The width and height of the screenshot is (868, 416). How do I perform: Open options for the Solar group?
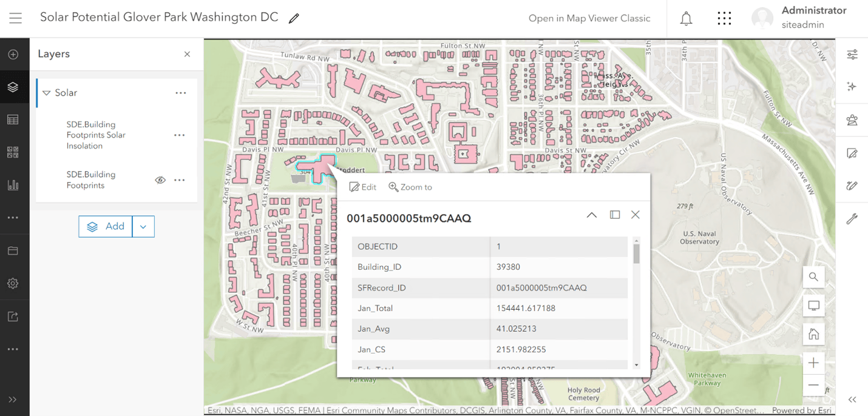click(180, 93)
